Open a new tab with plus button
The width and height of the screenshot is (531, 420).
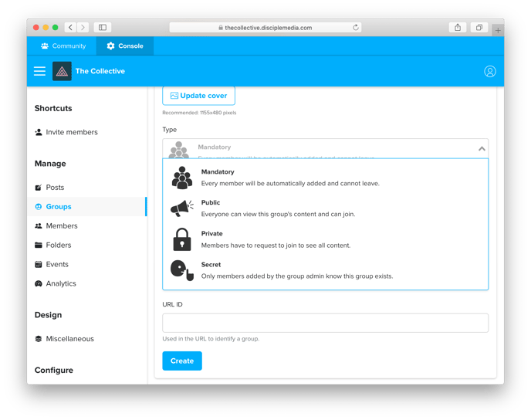[498, 30]
